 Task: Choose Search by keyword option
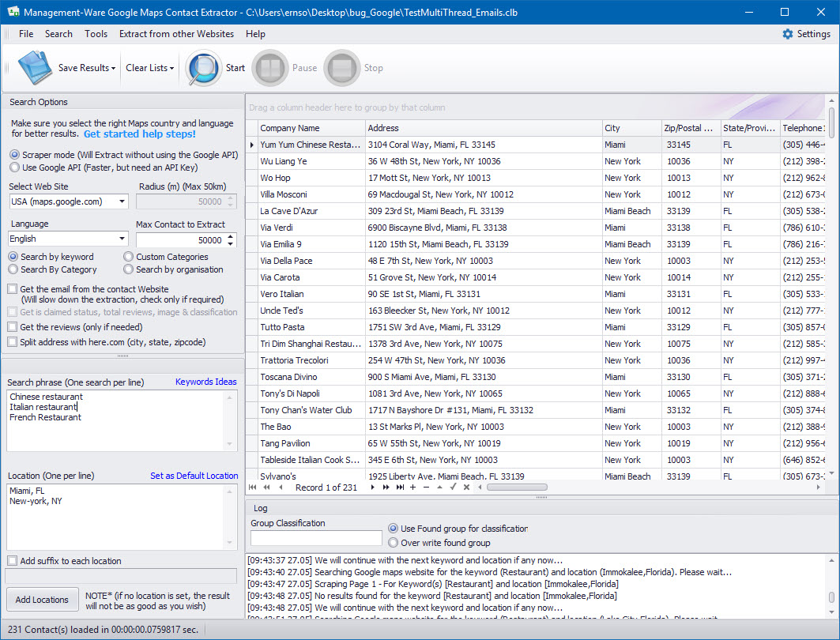click(13, 257)
